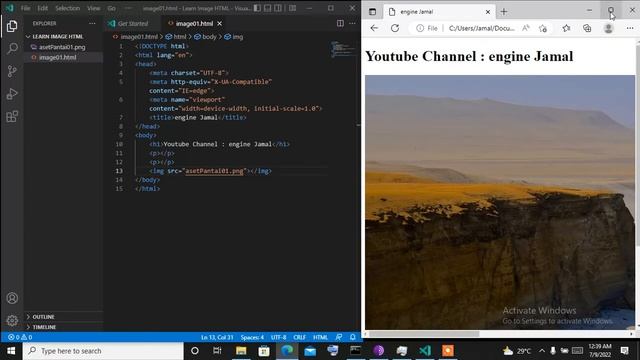
Task: Open Customize Layout icon in title bar
Action: click(293, 8)
